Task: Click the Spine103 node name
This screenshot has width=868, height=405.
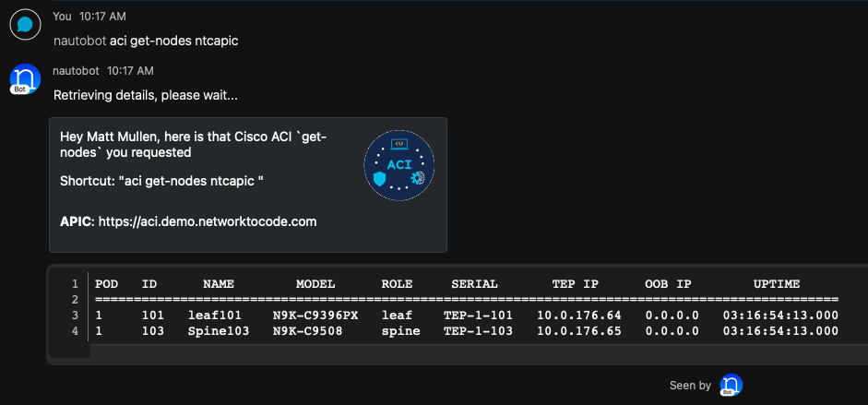Action: coord(219,331)
